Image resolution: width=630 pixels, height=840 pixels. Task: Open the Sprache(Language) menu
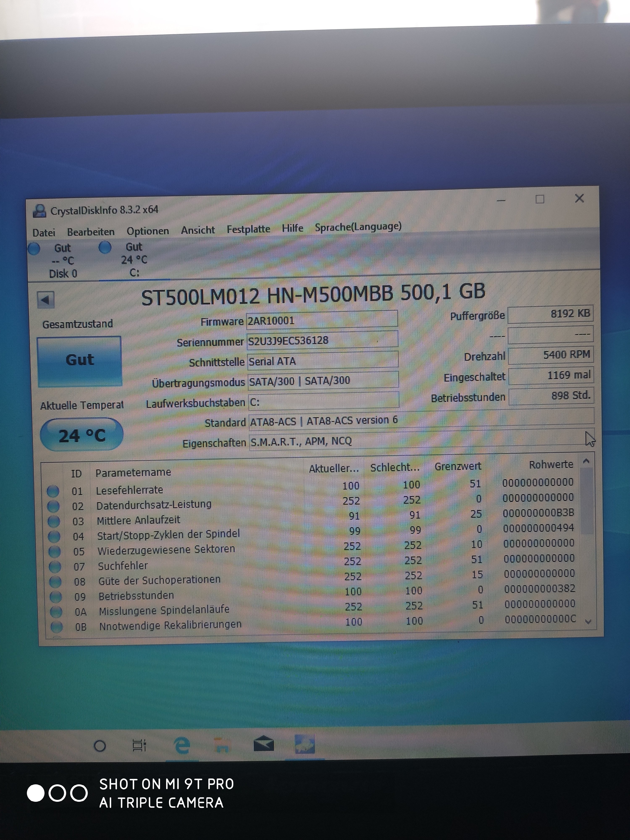358,227
